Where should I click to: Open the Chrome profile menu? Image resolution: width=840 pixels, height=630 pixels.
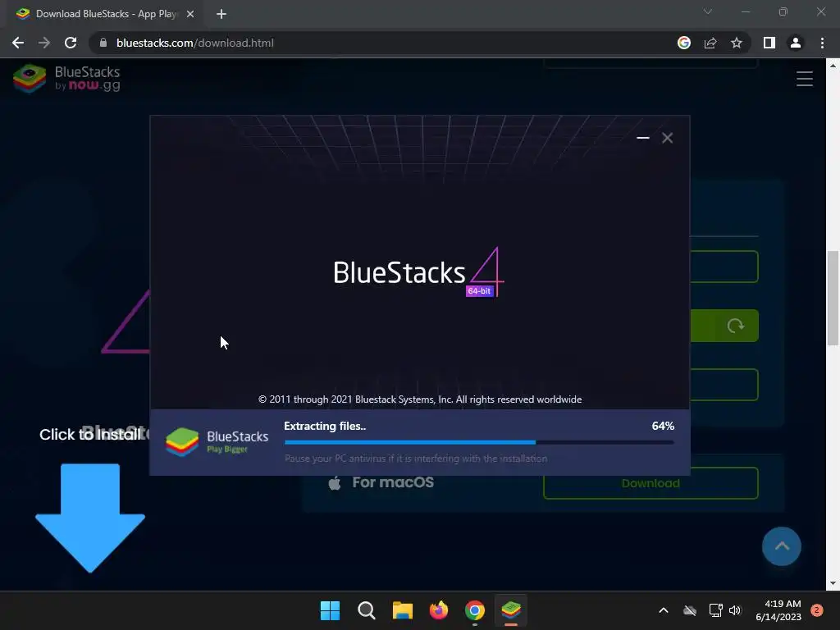(796, 43)
